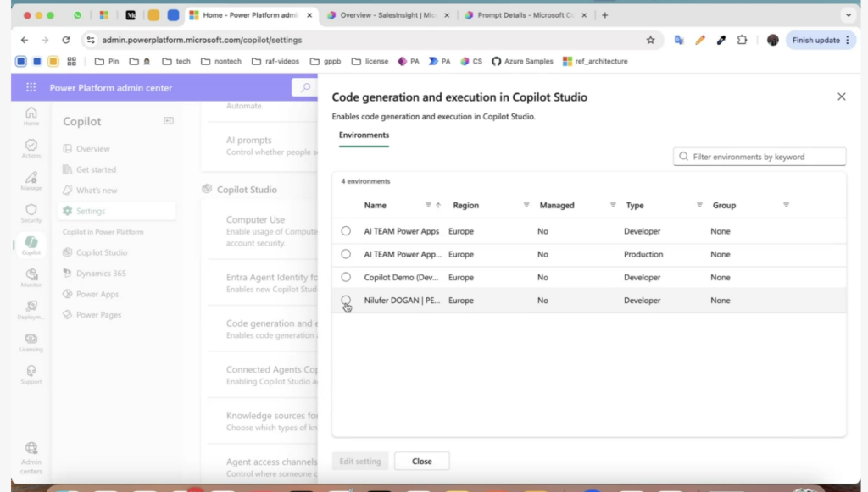
Task: Open Home in the left navigation rail
Action: (x=31, y=116)
